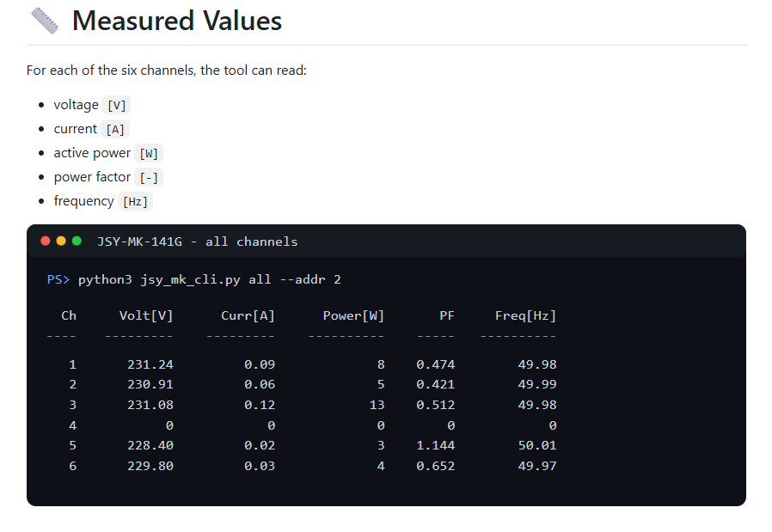Click current value 0.03 in channel 6

pos(260,466)
